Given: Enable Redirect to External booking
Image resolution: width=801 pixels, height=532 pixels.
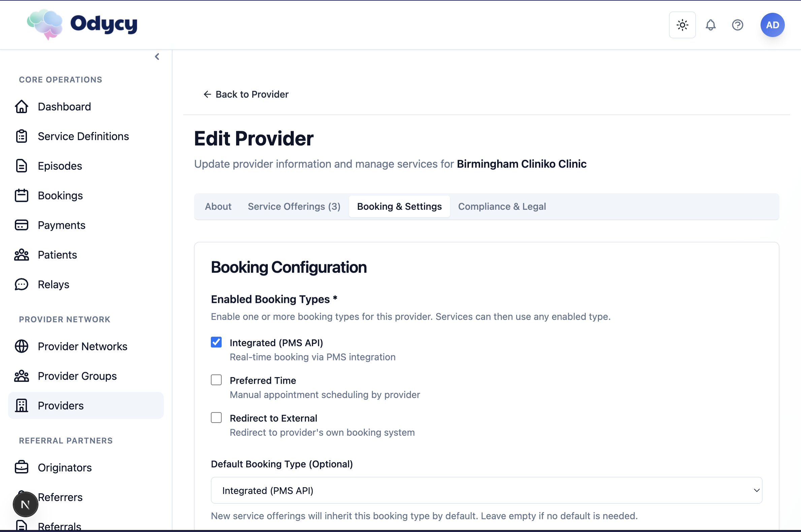Looking at the screenshot, I should 216,418.
